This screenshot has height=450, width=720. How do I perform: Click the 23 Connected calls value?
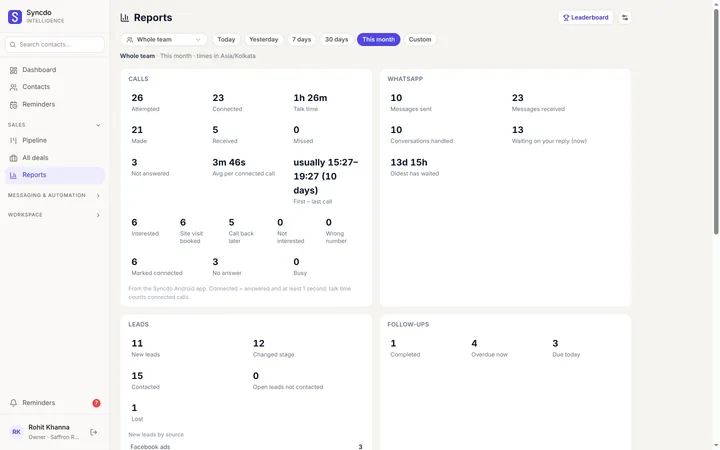pos(218,98)
